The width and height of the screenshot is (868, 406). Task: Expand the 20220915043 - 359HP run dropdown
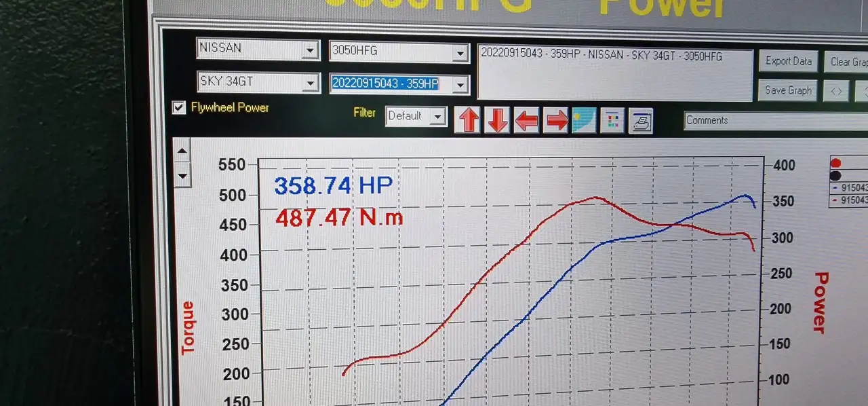[399, 84]
